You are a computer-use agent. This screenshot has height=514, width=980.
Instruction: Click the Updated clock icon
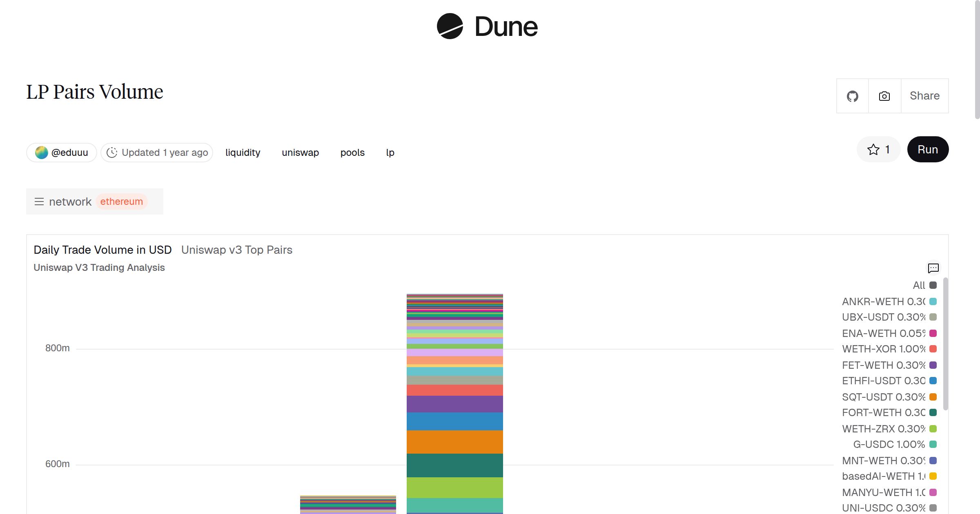[x=112, y=153]
